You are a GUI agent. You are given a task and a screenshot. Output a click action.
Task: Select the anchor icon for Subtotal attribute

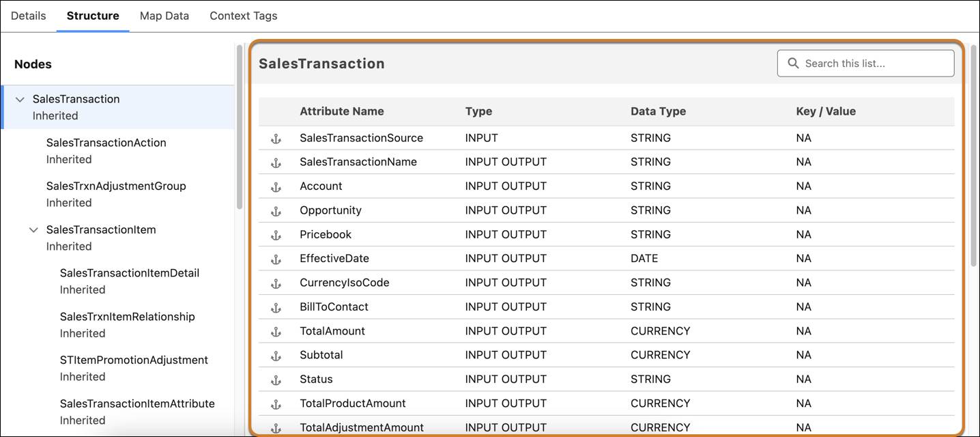click(x=276, y=354)
